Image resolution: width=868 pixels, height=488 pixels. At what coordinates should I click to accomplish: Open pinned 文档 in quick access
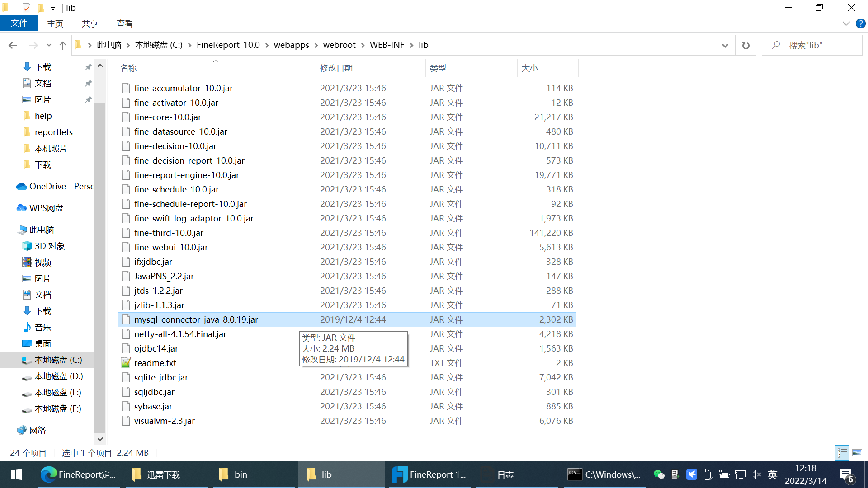pyautogui.click(x=43, y=83)
